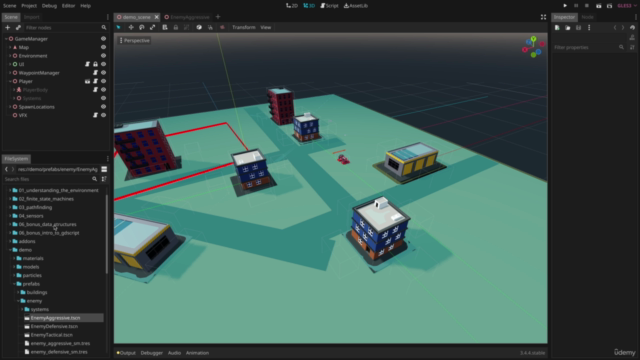Screen dimensions: 640x360
Task: Open the Scene menu
Action: (x=9, y=6)
